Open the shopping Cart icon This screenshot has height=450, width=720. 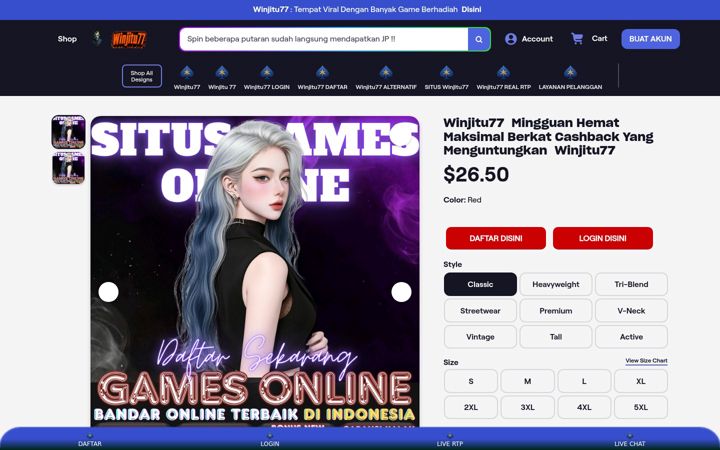click(577, 39)
